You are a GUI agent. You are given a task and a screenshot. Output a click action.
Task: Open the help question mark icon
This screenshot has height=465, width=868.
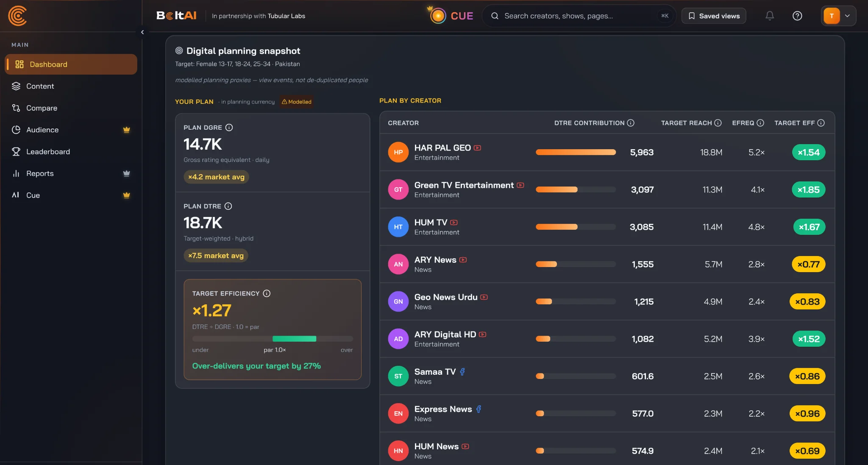[797, 16]
